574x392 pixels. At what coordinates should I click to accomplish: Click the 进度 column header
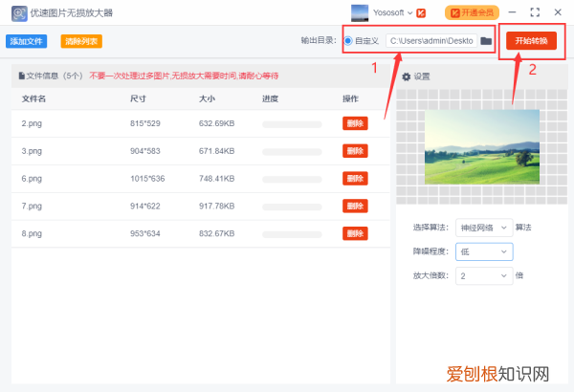coord(270,98)
